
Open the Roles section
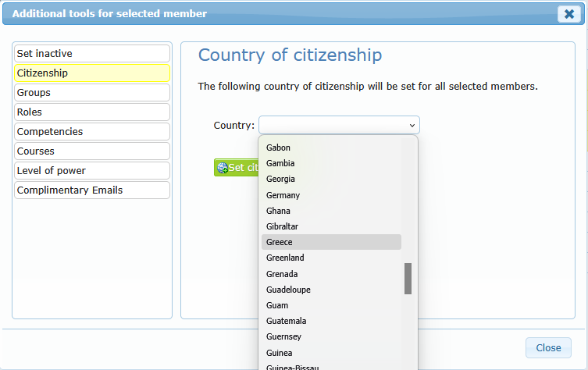91,112
